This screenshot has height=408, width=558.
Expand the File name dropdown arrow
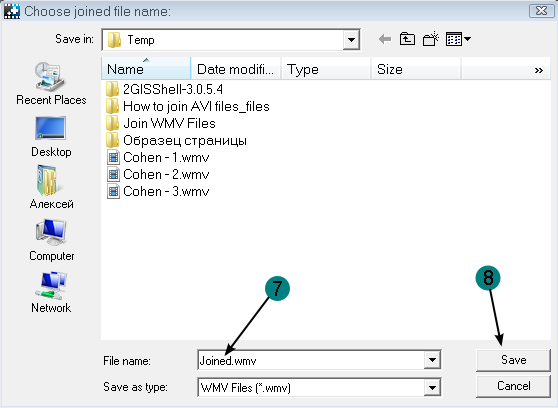(432, 360)
